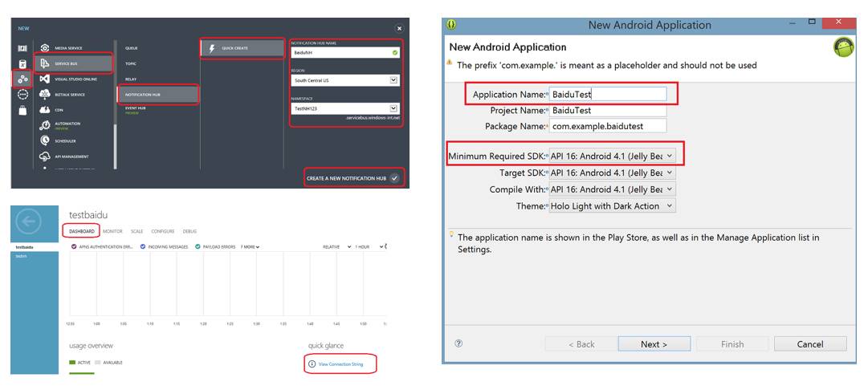
Task: Click the Quick Create lightning bolt option
Action: [242, 48]
